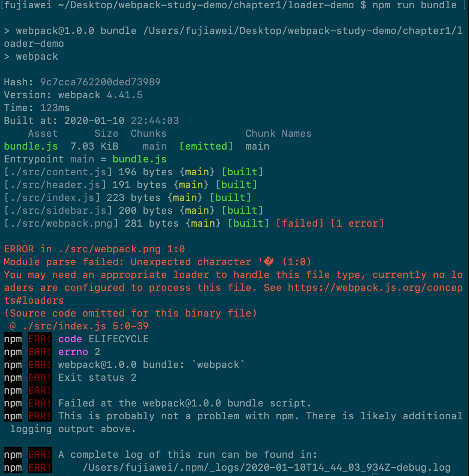Viewport: 469px width, 476px height.
Task: Click the webpack.js.org loaders documentation URL
Action: click(375, 288)
